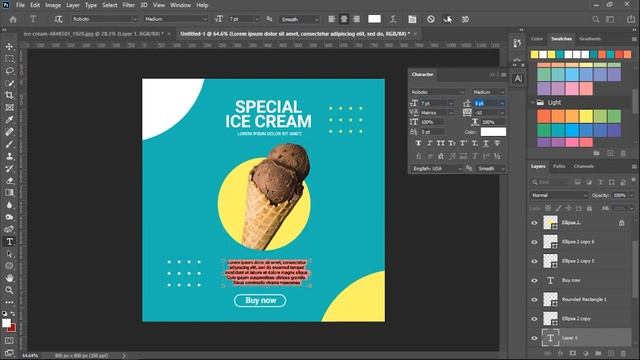Screen dimensions: 640x360
Task: Hide the Ellipse 2 copy 5 layer
Action: [x=534, y=261]
